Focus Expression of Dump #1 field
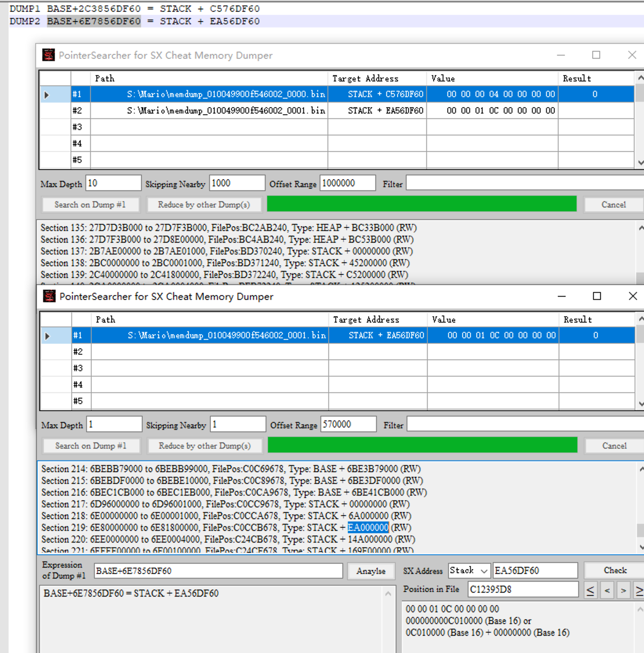The height and width of the screenshot is (653, 644). coord(219,571)
